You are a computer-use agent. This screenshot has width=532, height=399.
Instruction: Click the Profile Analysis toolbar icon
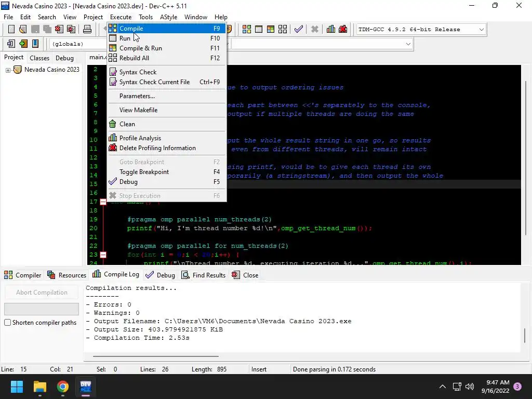point(331,29)
